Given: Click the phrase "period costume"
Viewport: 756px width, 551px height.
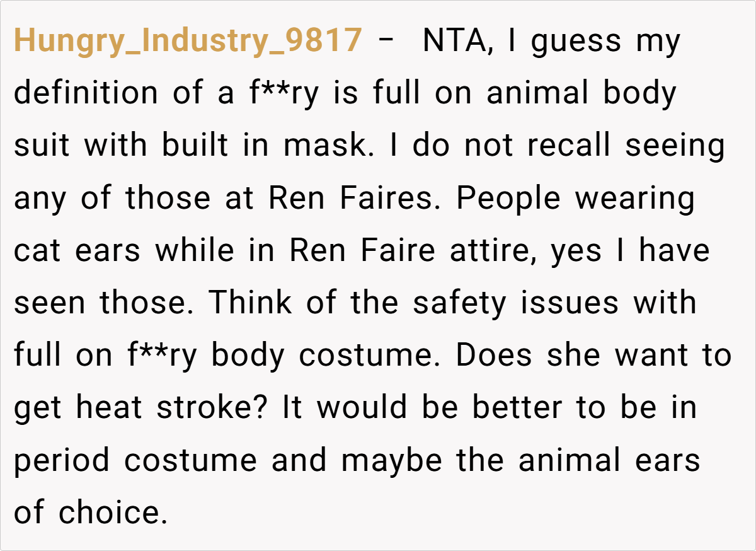Looking at the screenshot, I should coord(135,461).
